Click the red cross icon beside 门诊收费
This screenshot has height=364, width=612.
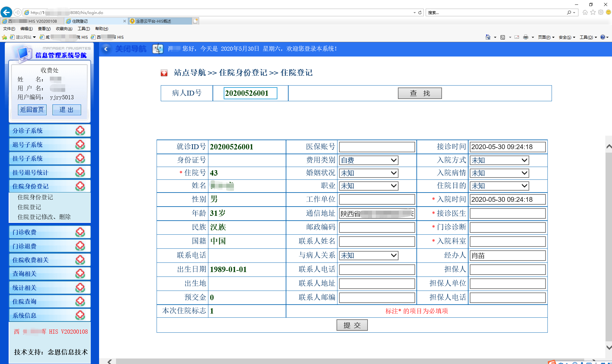[80, 232]
